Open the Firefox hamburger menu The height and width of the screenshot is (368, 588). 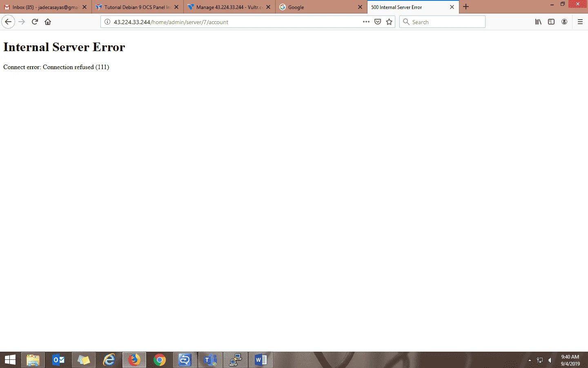(x=580, y=22)
